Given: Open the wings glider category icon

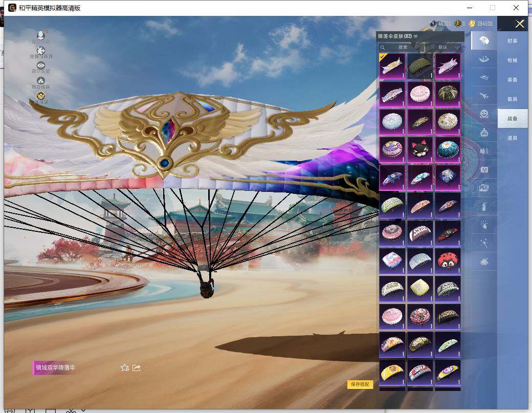Looking at the screenshot, I should pyautogui.click(x=484, y=59).
